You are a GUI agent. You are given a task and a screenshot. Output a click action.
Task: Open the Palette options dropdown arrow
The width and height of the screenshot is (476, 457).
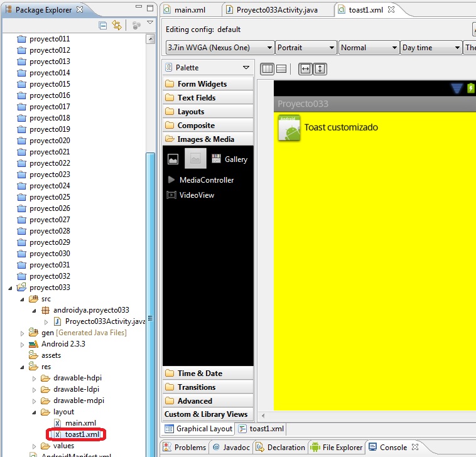pyautogui.click(x=246, y=67)
